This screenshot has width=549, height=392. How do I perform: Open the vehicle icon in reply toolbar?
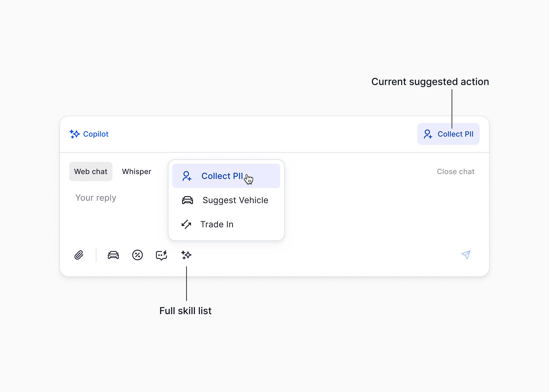click(x=113, y=255)
